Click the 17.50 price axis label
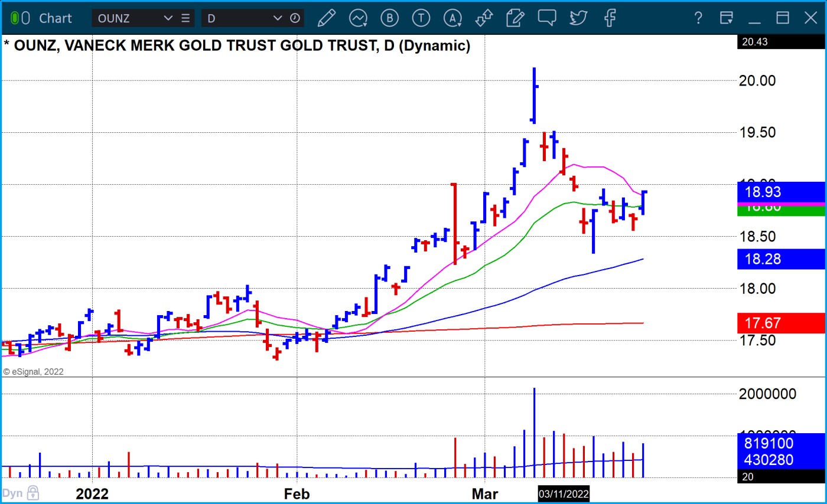Screen dimensions: 827x504 (x=758, y=340)
